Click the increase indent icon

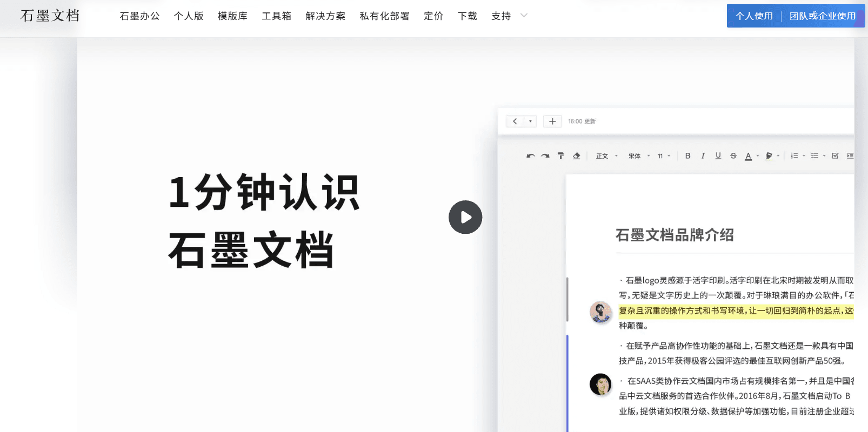pos(850,156)
